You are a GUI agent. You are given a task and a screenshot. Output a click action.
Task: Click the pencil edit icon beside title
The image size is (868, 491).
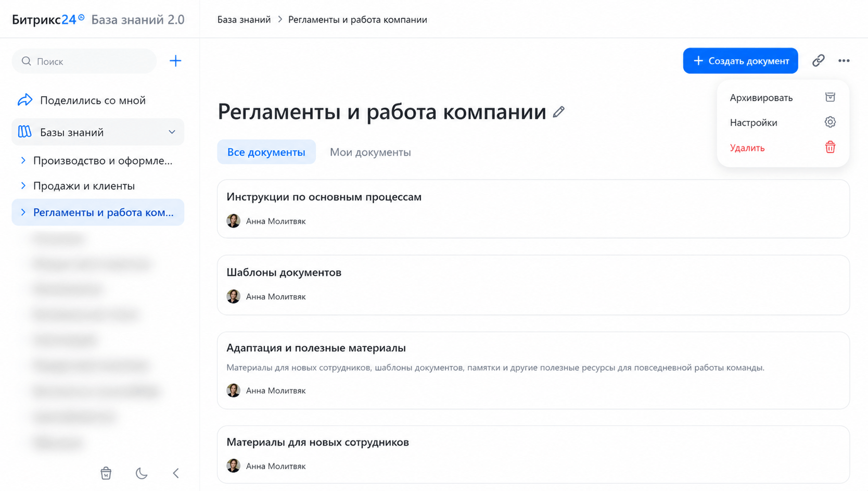tap(559, 112)
